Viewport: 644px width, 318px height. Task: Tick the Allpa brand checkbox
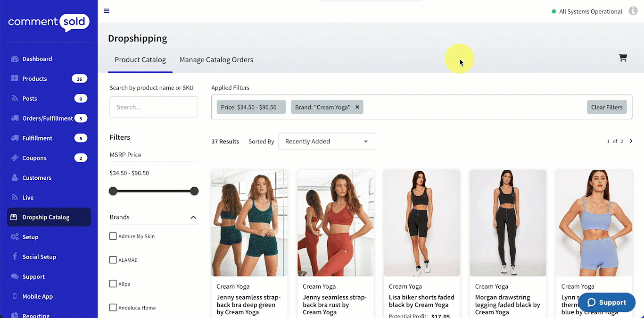[x=113, y=284]
